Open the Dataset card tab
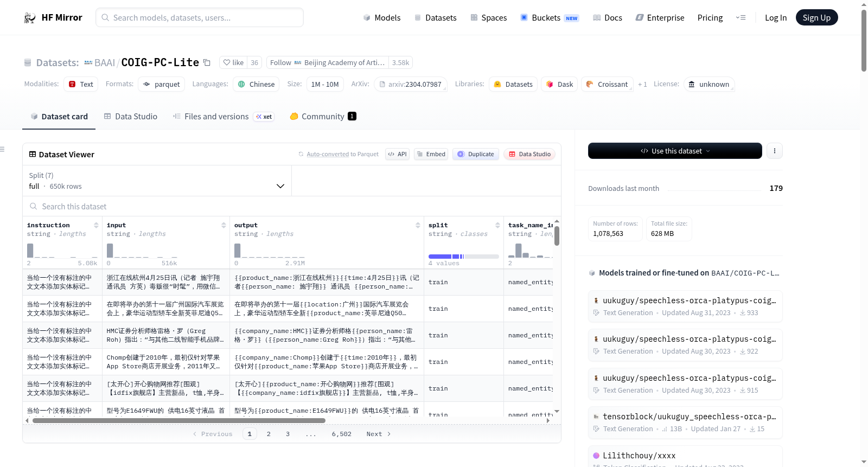The height and width of the screenshot is (467, 868). pos(59,116)
